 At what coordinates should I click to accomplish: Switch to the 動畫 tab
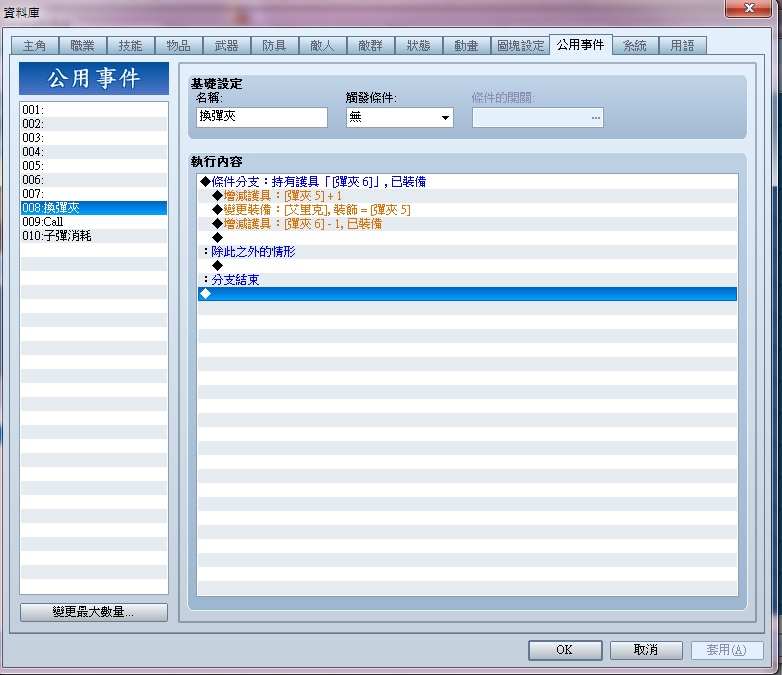(x=466, y=45)
